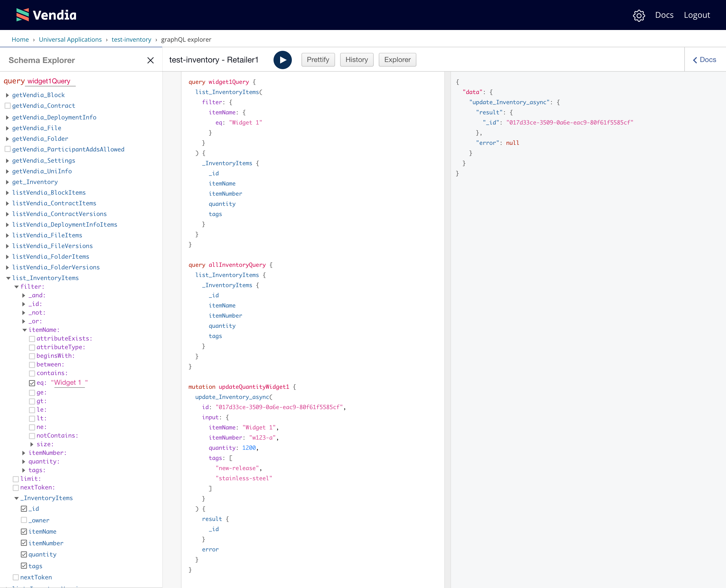Viewport: 726px width, 588px height.
Task: Check ne: checkbox
Action: pyautogui.click(x=32, y=427)
